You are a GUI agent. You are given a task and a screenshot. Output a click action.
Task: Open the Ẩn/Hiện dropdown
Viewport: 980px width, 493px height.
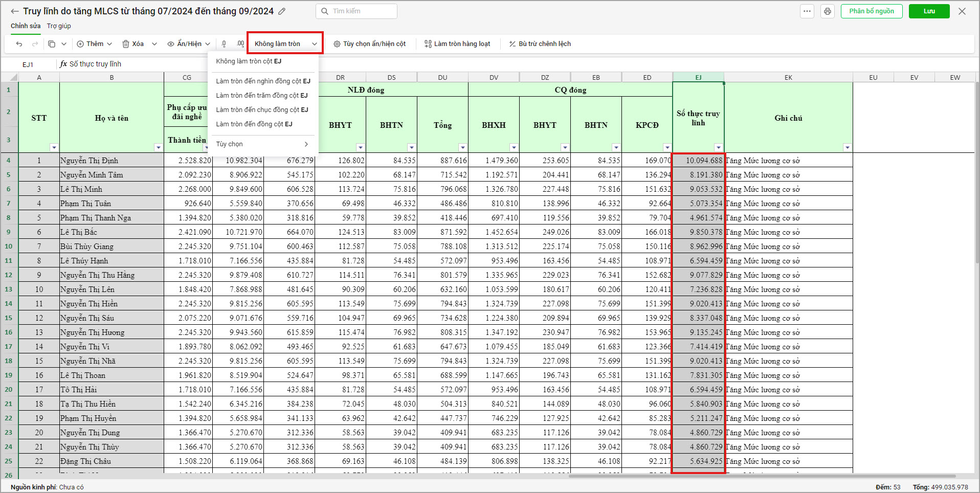[x=189, y=44]
